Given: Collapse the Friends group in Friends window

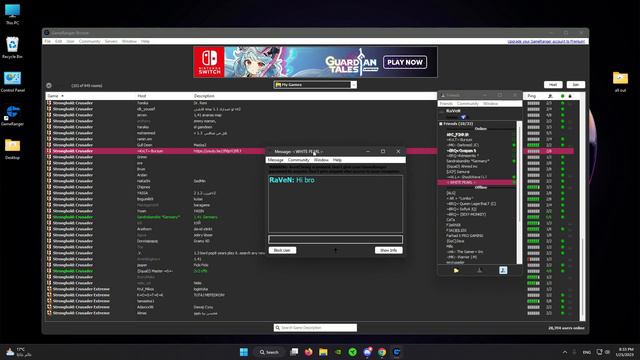Looking at the screenshot, I should (x=441, y=124).
